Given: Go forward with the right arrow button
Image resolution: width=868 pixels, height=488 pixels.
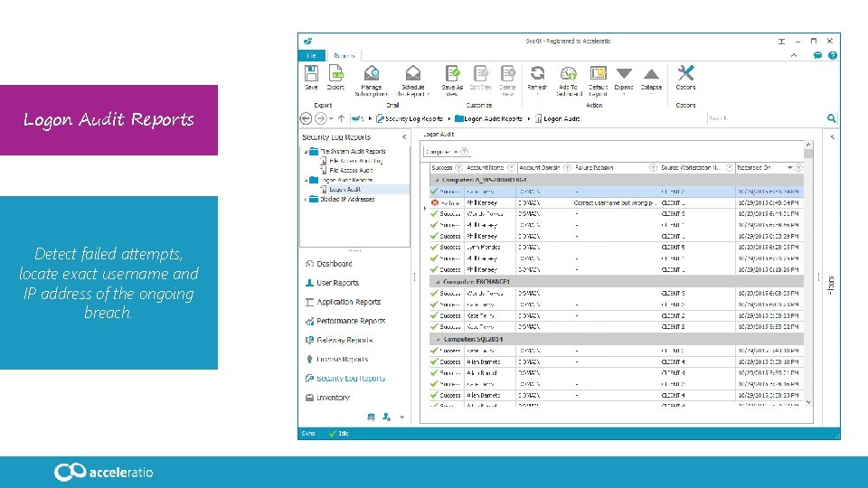Looking at the screenshot, I should 320,118.
